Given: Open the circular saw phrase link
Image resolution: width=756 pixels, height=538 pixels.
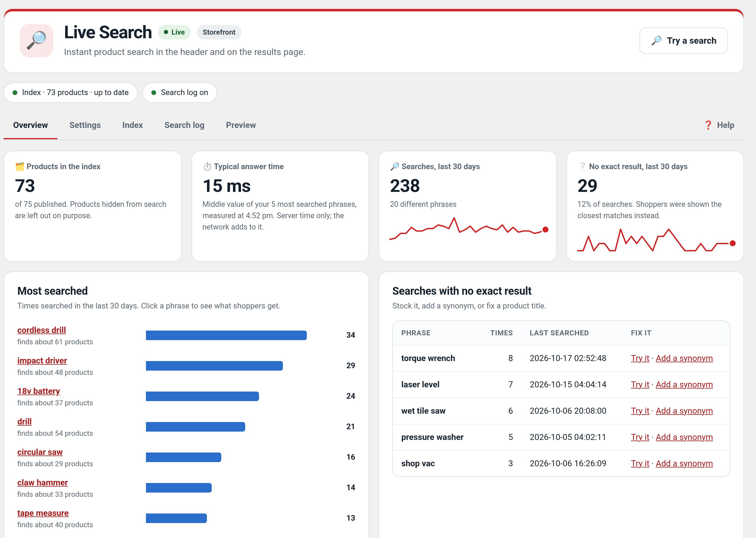Looking at the screenshot, I should [x=40, y=452].
